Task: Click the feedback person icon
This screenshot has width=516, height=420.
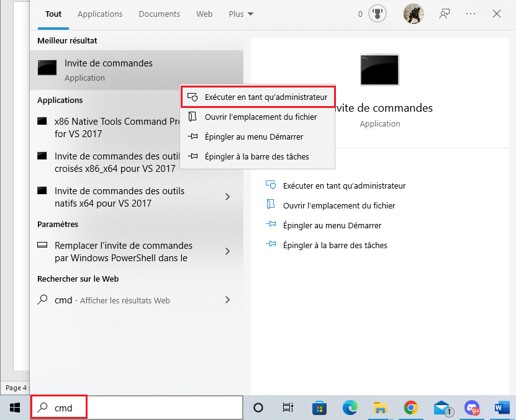Action: tap(445, 14)
